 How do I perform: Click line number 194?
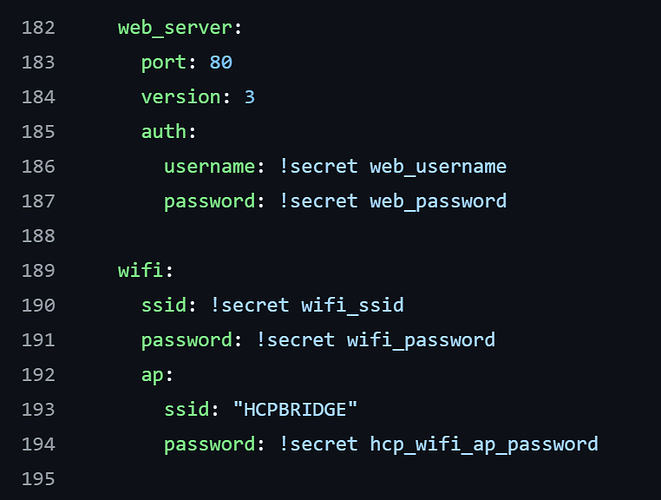point(38,444)
